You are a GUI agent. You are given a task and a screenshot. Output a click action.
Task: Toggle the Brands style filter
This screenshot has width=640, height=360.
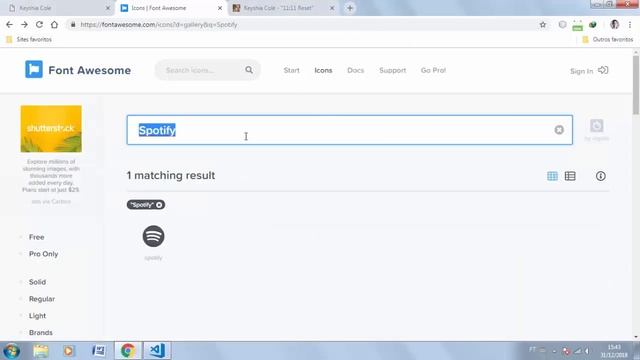click(40, 333)
